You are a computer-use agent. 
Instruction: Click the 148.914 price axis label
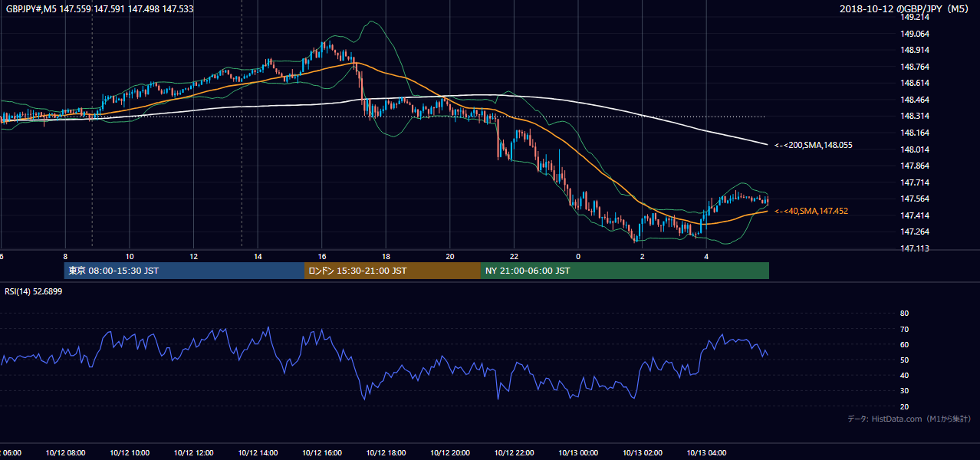click(915, 50)
